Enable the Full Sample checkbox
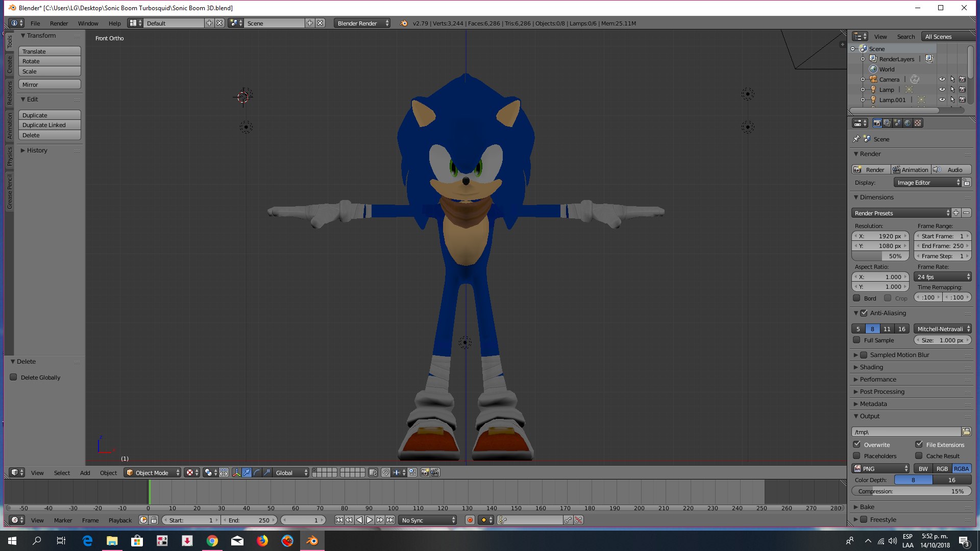Viewport: 980px width, 551px height. pyautogui.click(x=856, y=340)
